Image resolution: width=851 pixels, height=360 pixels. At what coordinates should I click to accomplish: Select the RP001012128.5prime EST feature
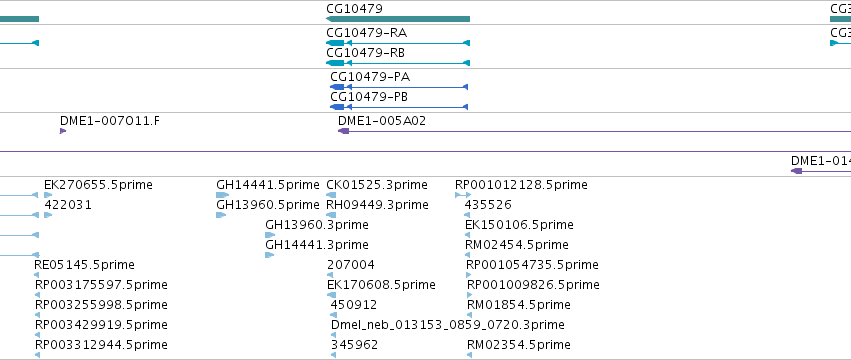click(x=463, y=195)
